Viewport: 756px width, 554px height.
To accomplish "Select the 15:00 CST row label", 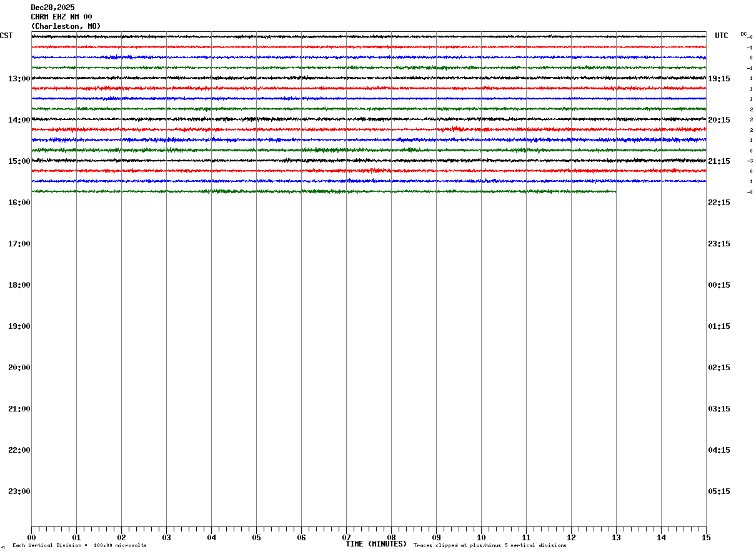I will tap(19, 161).
